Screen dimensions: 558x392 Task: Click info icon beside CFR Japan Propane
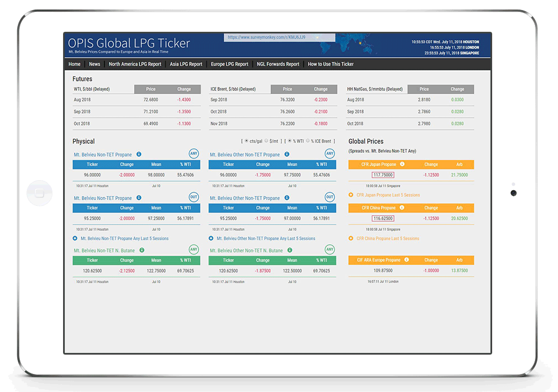pos(402,164)
